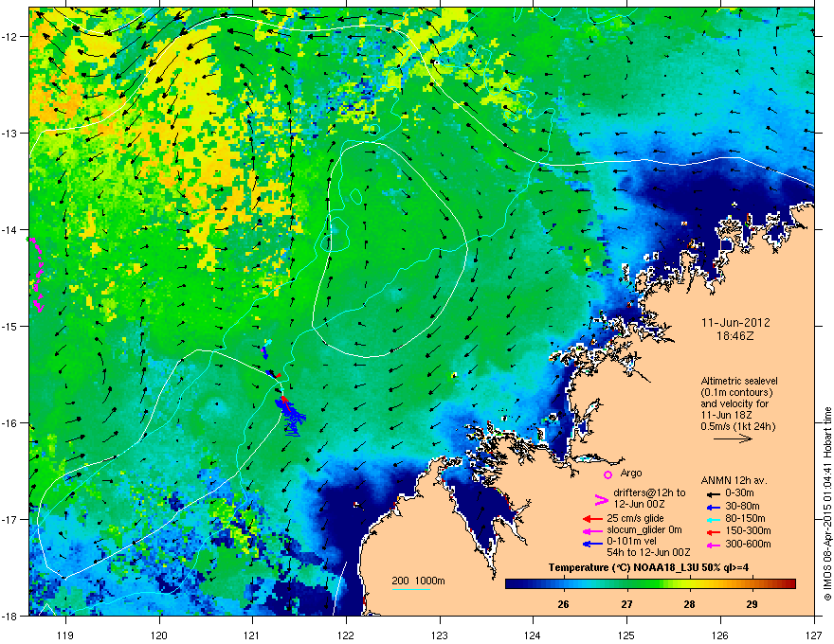Click the dark red end of temperature colorbar
The height and width of the screenshot is (644, 834).
(789, 584)
